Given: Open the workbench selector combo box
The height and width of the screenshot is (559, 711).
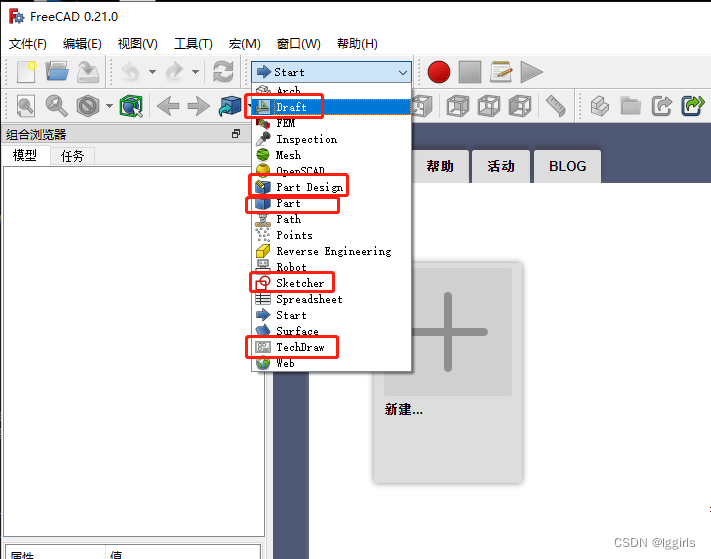Looking at the screenshot, I should 331,72.
